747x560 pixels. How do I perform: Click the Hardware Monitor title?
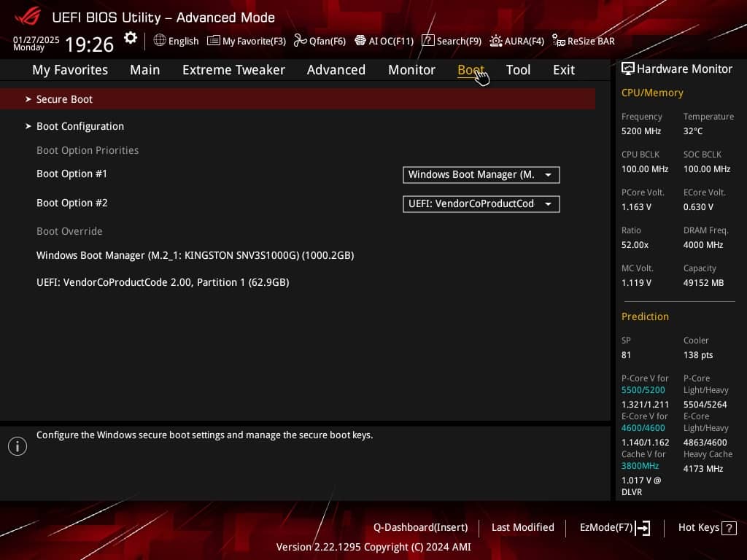coord(684,69)
